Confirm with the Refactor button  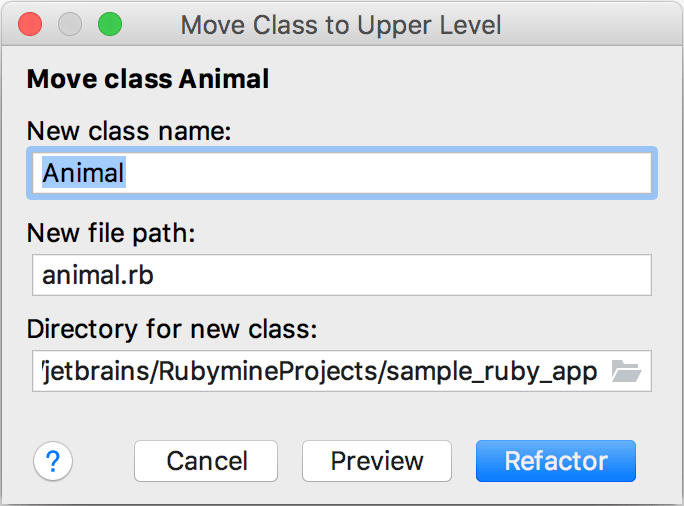(x=555, y=461)
